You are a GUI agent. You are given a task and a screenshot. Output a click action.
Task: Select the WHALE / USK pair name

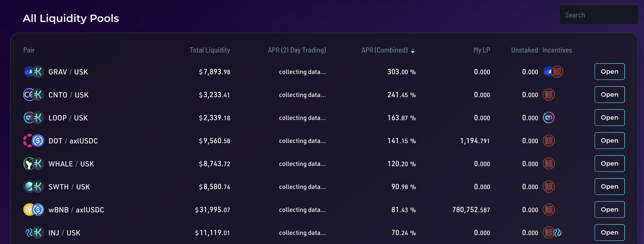(71, 164)
